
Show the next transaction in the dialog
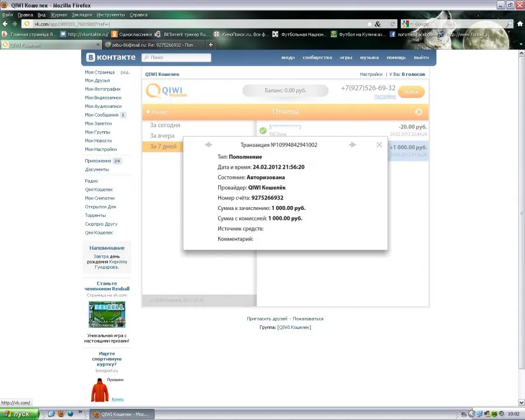click(352, 145)
